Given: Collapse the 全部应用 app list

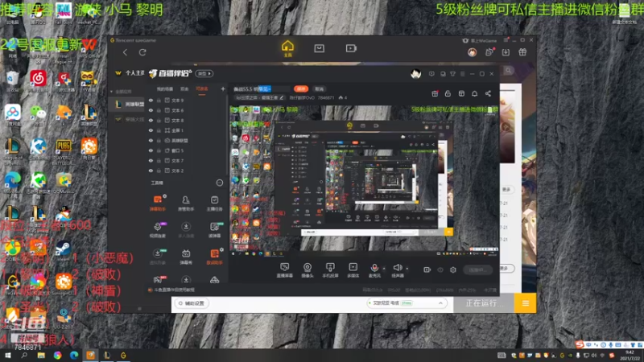Looking at the screenshot, I should tap(111, 92).
